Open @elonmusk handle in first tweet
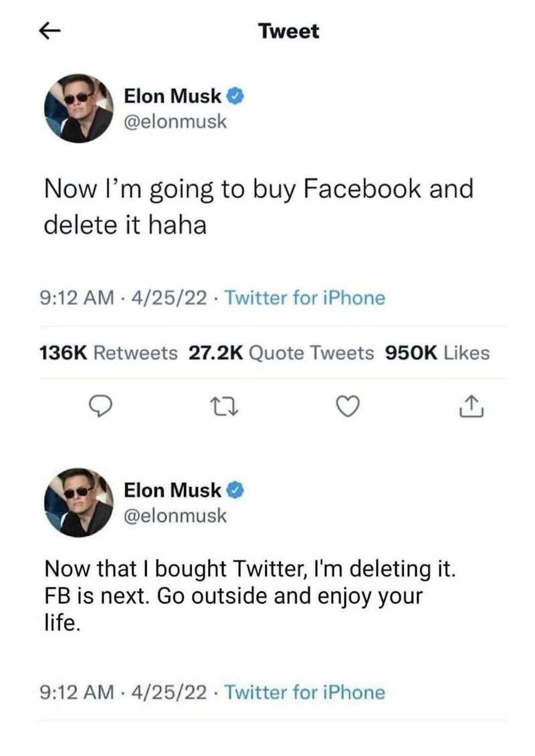The width and height of the screenshot is (535, 756). (175, 122)
